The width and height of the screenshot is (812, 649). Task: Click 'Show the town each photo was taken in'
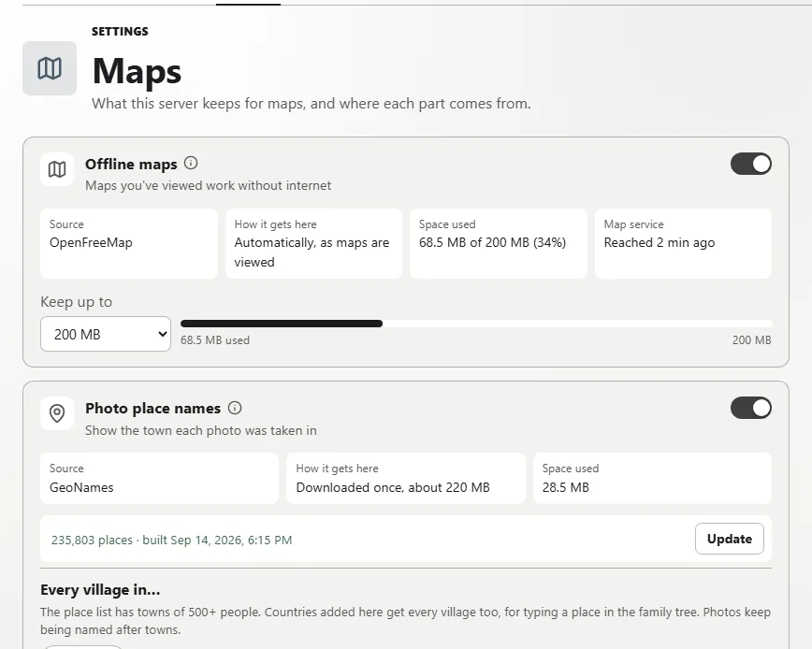click(x=201, y=430)
